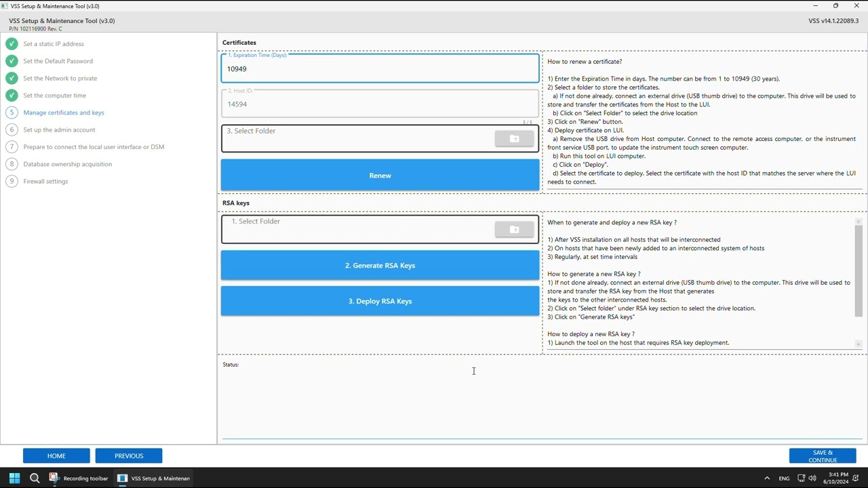Click the 'VSS v14.1.22089.3' version text
The width and height of the screenshot is (868, 488).
coord(833,21)
